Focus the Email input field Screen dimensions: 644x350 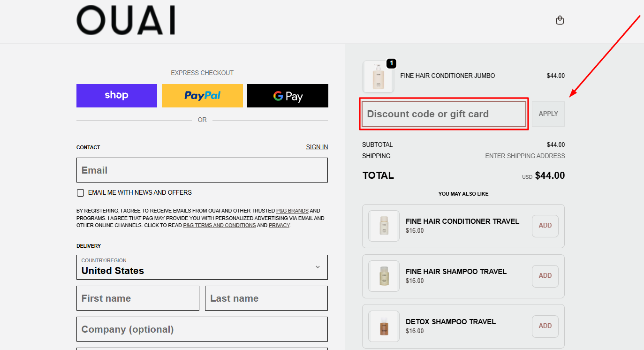pyautogui.click(x=202, y=170)
